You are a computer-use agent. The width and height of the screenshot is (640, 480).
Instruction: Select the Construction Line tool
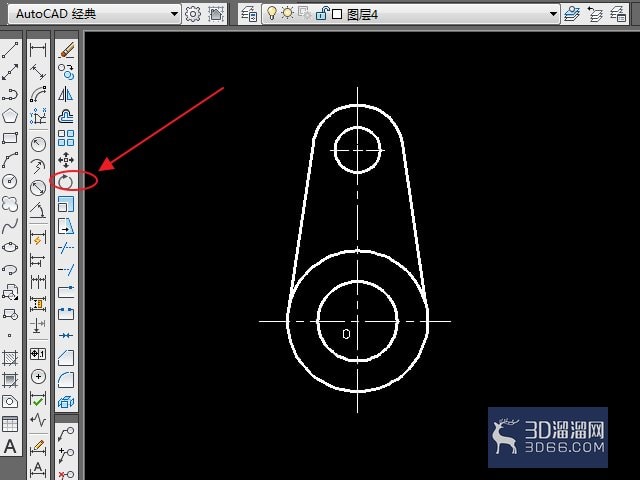tap(10, 72)
